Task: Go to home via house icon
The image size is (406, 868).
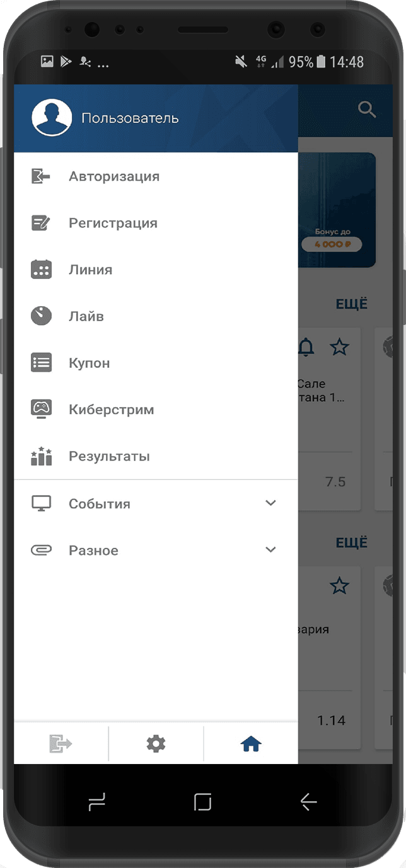Action: point(251,745)
